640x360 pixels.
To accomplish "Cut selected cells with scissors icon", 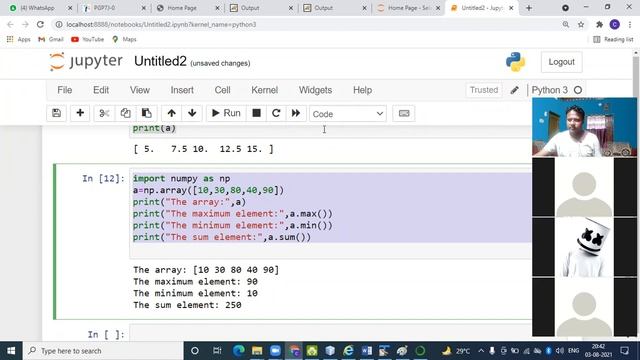I will click(x=104, y=113).
